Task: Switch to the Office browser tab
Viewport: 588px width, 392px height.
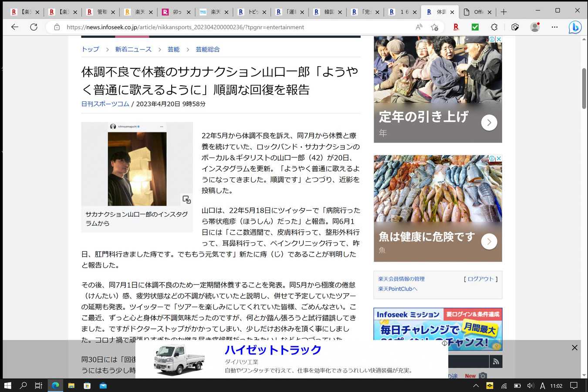Action: [x=477, y=12]
